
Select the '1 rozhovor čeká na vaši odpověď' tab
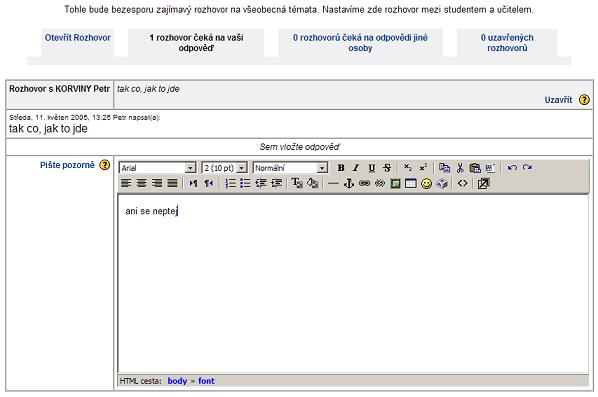point(196,43)
